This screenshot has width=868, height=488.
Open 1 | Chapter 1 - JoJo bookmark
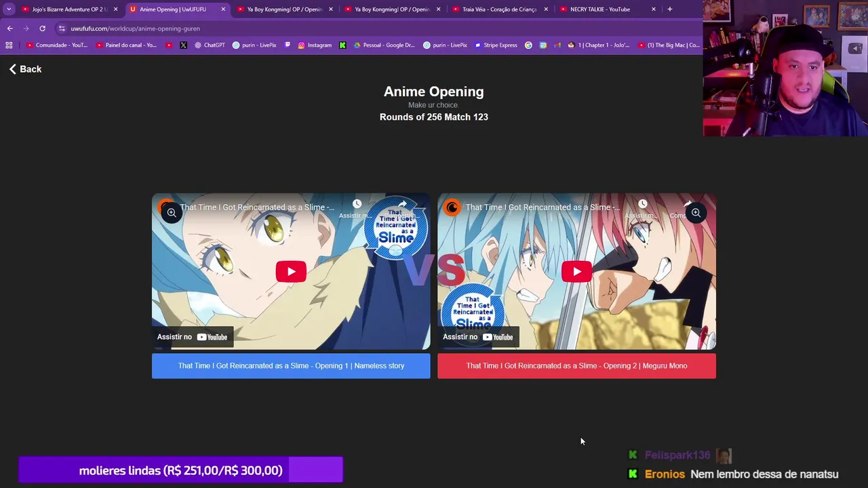(x=599, y=45)
